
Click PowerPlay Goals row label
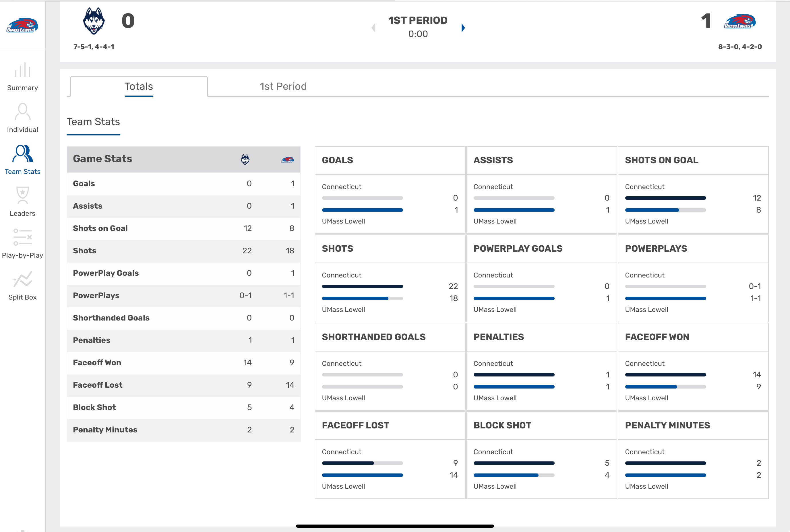tap(106, 273)
